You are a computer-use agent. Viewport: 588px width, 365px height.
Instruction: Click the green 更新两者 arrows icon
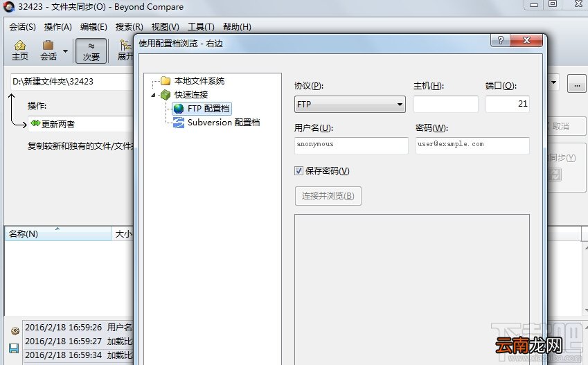(35, 123)
